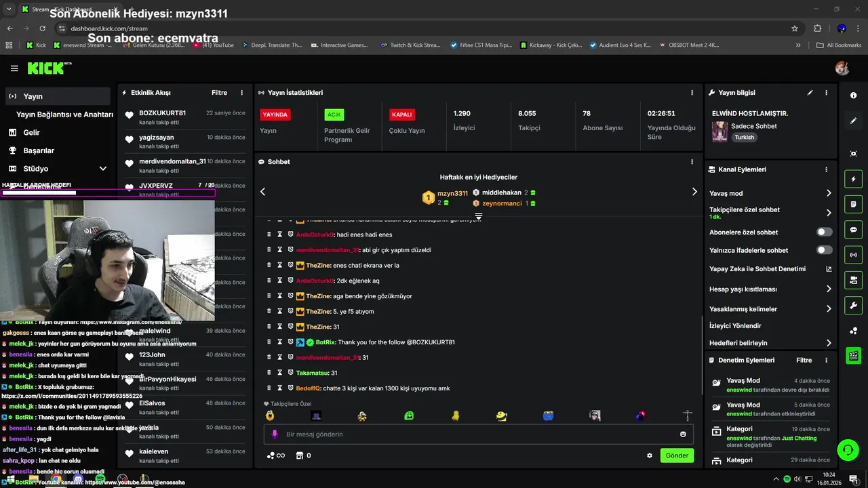This screenshot has height=488, width=868.
Task: Collapse the gift leaderboard with the down handle
Action: click(478, 217)
